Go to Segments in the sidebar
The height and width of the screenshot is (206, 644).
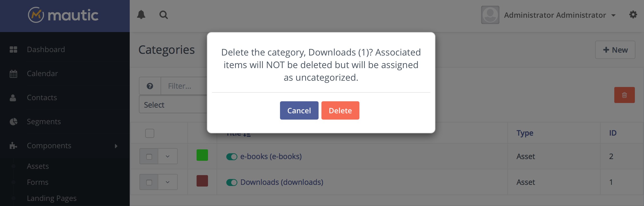tap(44, 122)
